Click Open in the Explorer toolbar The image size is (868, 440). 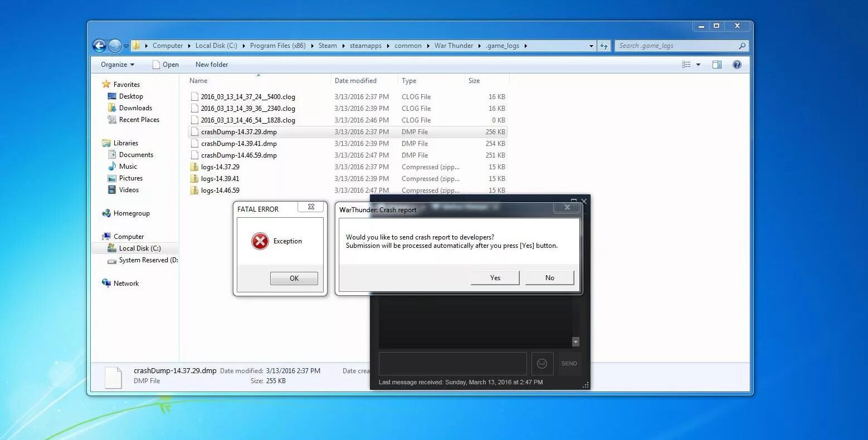pyautogui.click(x=165, y=65)
